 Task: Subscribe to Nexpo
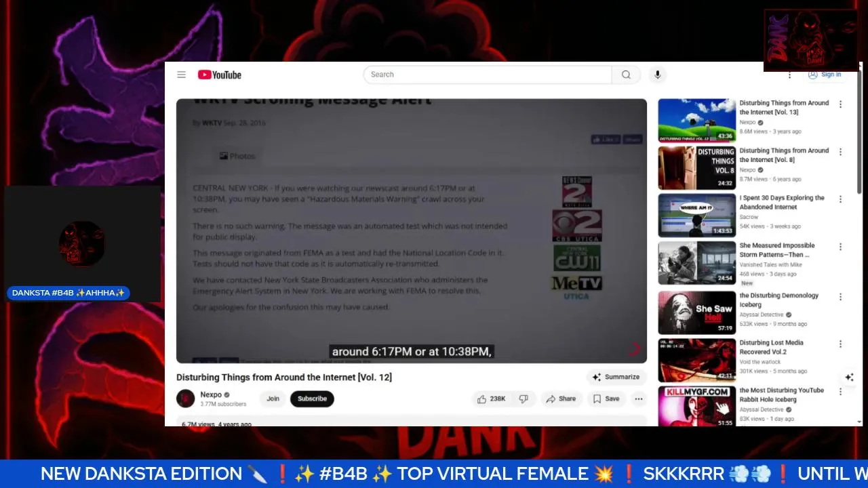[312, 399]
